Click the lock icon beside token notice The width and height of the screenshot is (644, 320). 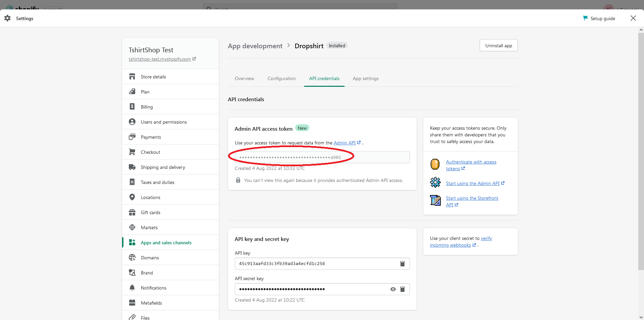(x=238, y=180)
